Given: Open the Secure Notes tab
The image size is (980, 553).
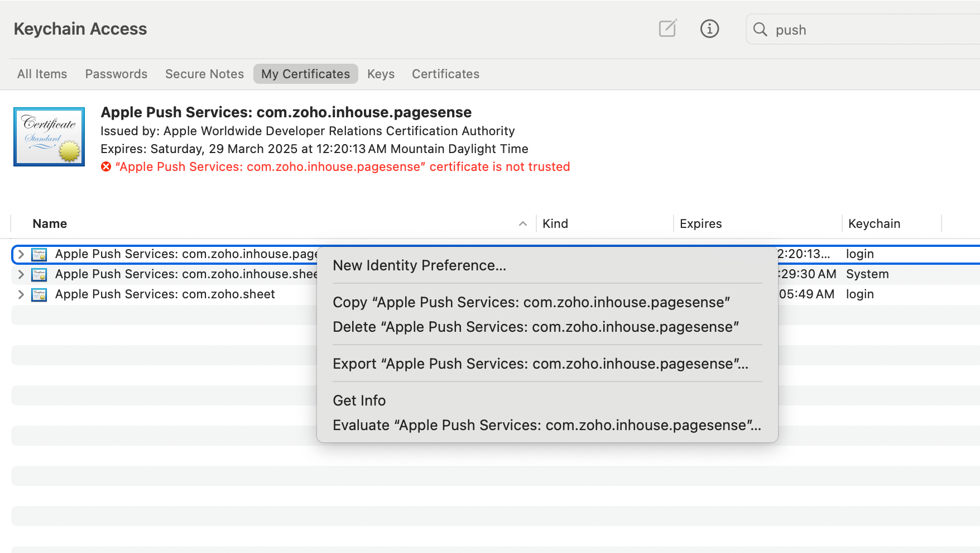Looking at the screenshot, I should click(204, 74).
